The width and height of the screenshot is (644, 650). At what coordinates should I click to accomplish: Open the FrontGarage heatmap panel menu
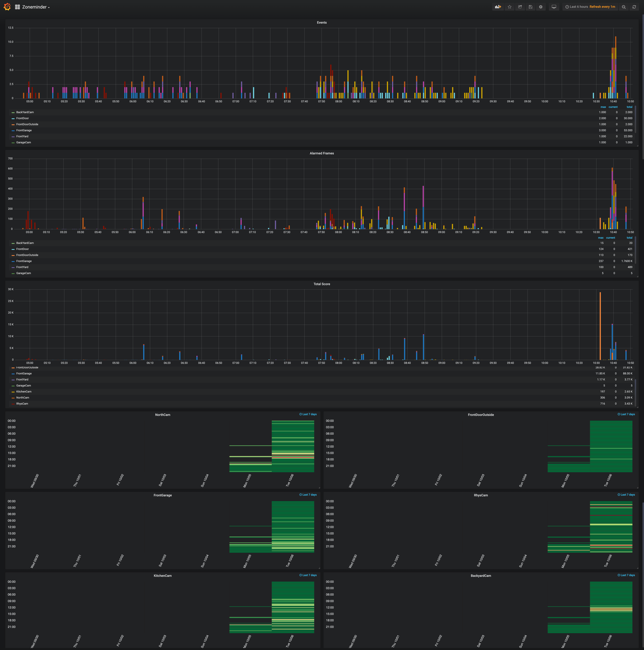click(163, 495)
